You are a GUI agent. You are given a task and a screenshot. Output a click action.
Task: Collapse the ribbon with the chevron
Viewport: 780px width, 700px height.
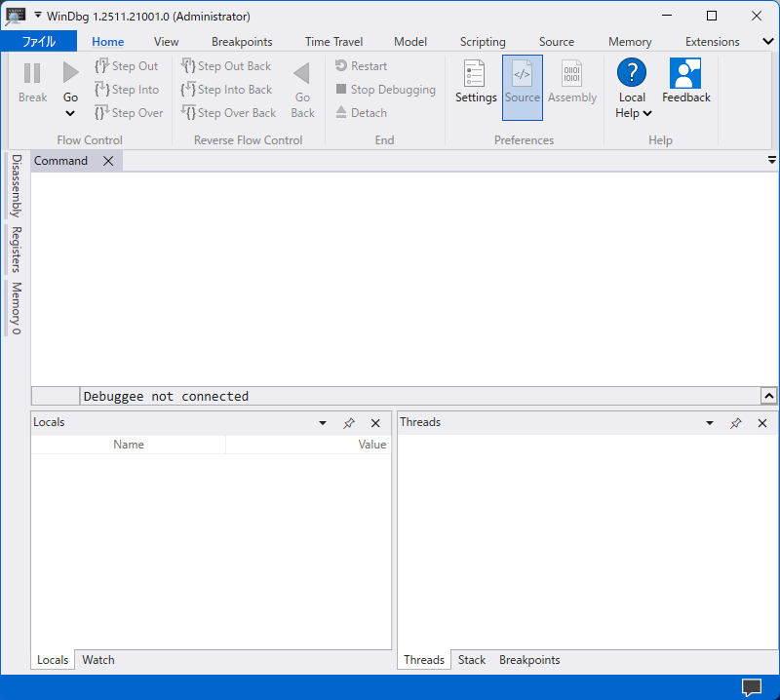click(768, 41)
